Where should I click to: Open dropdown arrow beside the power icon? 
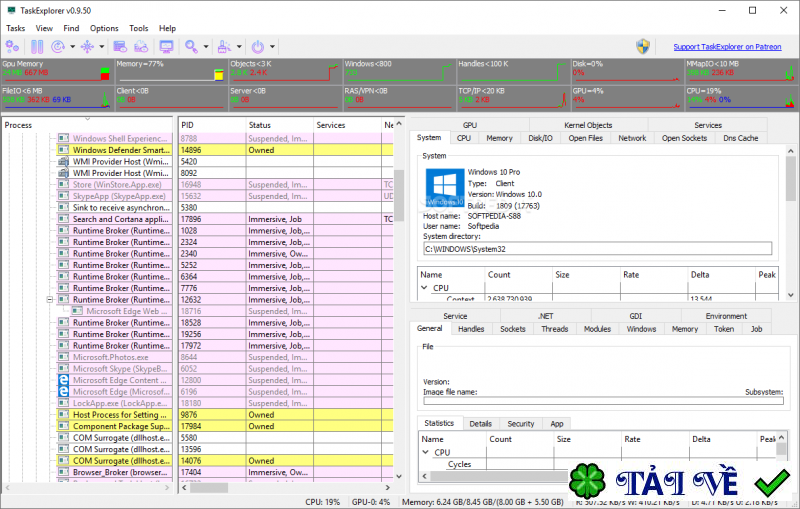(272, 47)
